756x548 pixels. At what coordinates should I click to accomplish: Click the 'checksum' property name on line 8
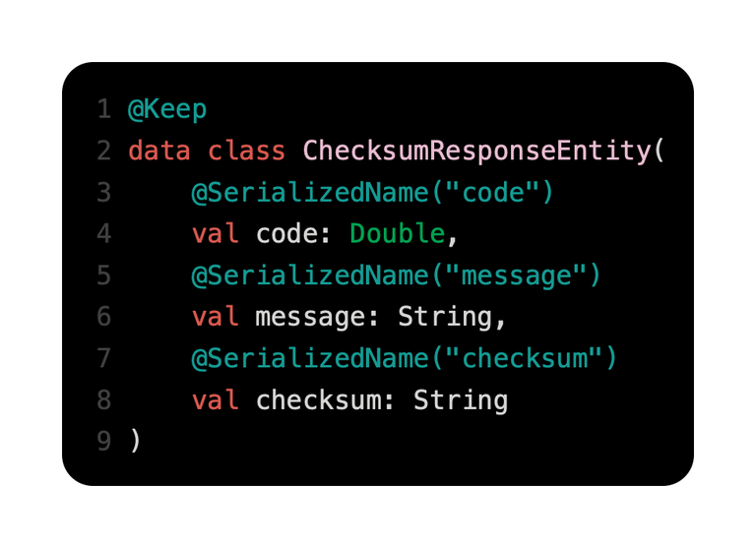pos(318,400)
